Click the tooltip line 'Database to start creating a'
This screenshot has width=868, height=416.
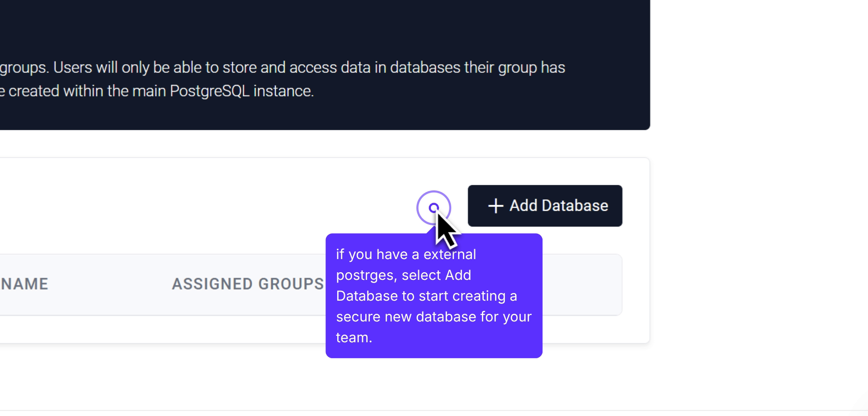(x=426, y=296)
